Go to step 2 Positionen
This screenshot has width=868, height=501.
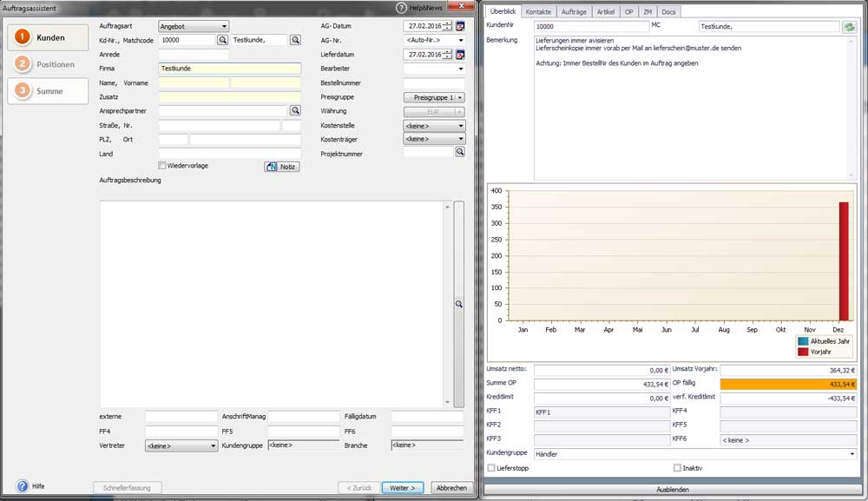(x=48, y=64)
